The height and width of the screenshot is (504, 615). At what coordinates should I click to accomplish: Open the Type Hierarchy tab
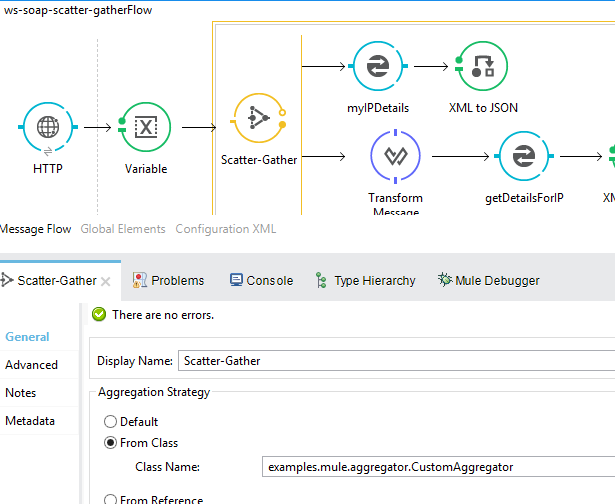tap(365, 281)
